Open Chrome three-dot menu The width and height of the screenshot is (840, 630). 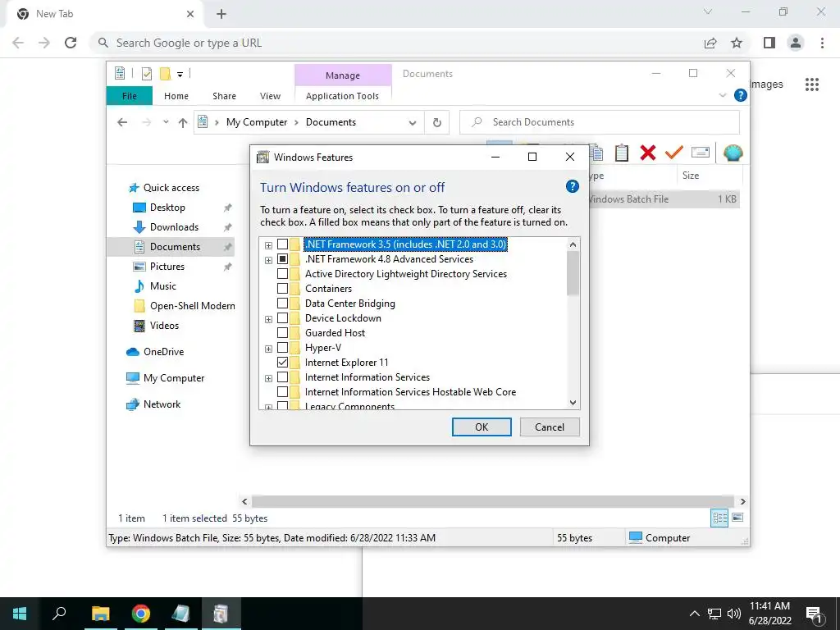click(822, 43)
